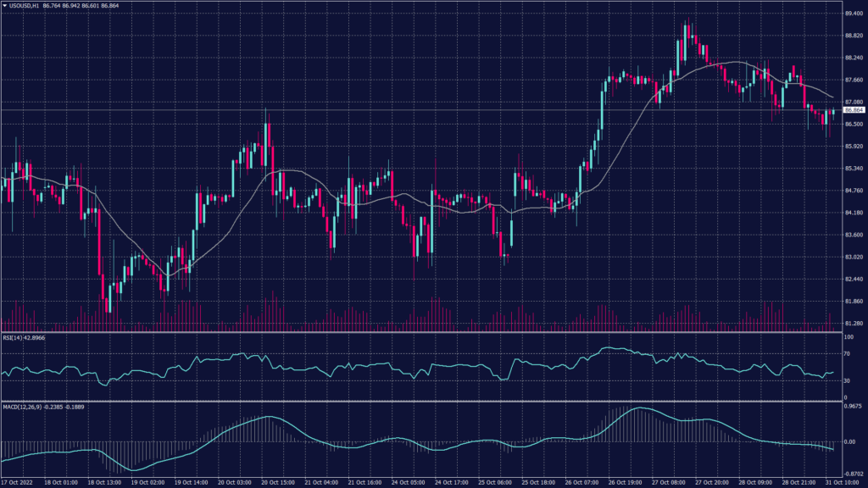Click the divider between RSI and MACD panes
The image size is (868, 488).
coord(424,401)
